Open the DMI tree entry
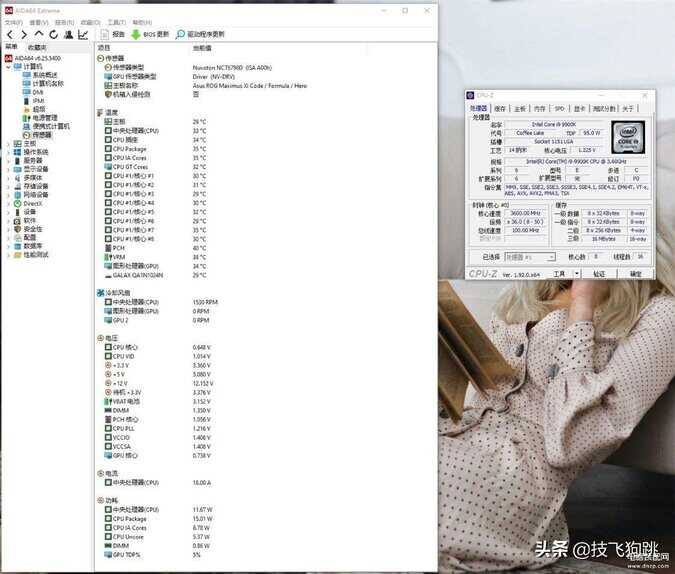Image resolution: width=675 pixels, height=574 pixels. tap(38, 92)
